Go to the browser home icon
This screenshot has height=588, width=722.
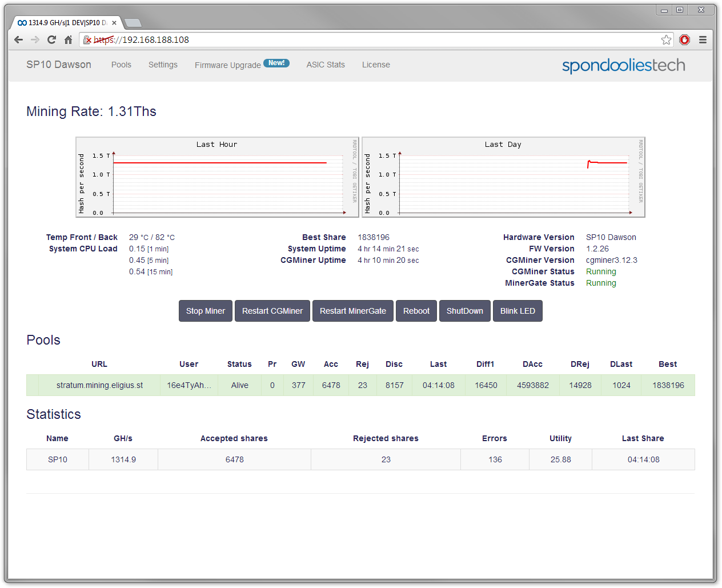(x=68, y=39)
